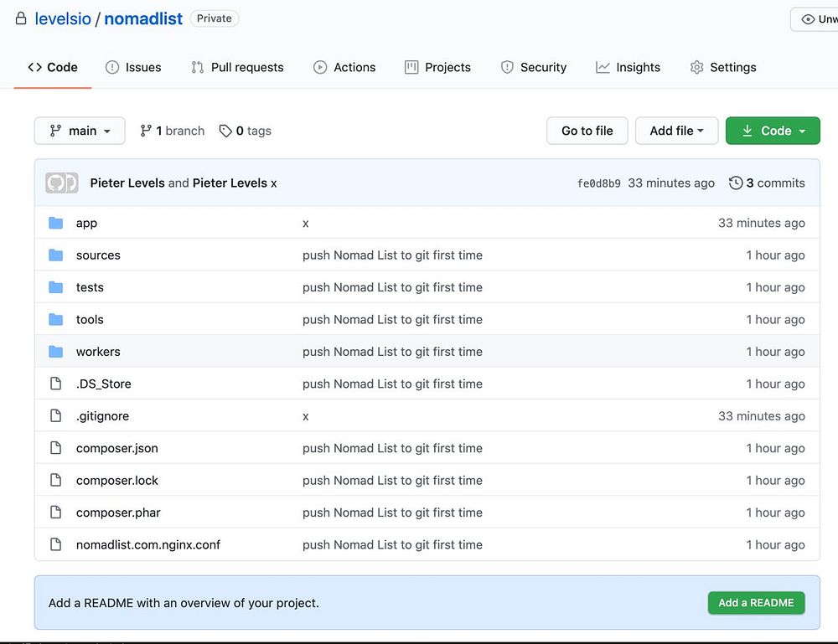Viewport: 838px width, 644px height.
Task: Click the Go to file button
Action: 587,131
